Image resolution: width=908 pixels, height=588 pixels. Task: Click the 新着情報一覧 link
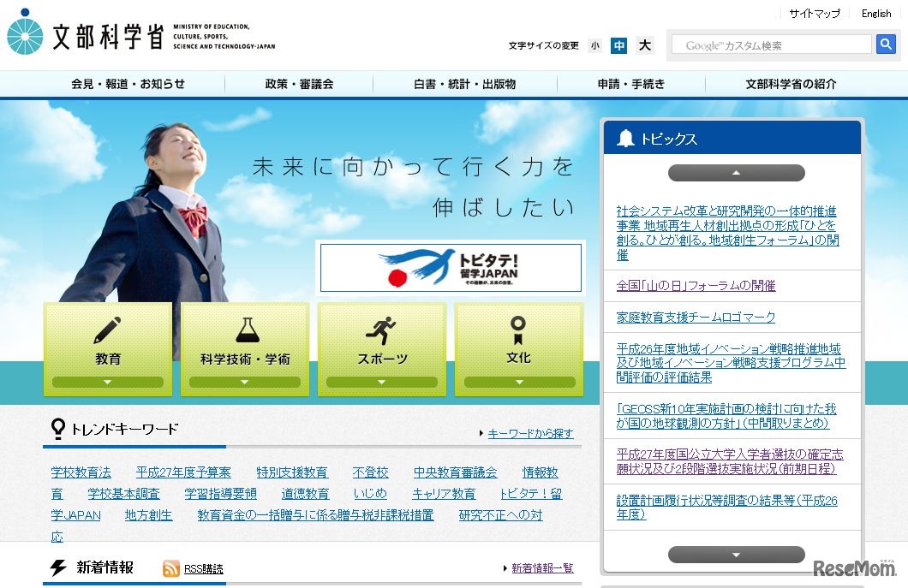coord(543,567)
